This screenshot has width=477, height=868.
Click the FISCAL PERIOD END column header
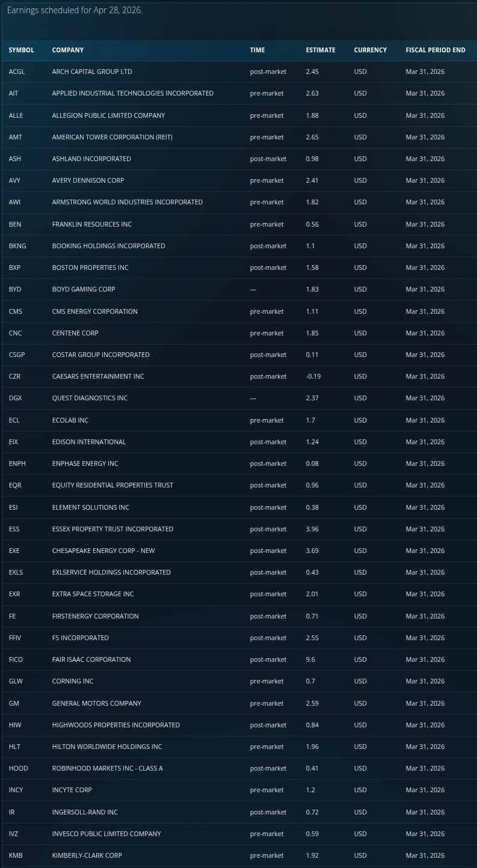(435, 50)
